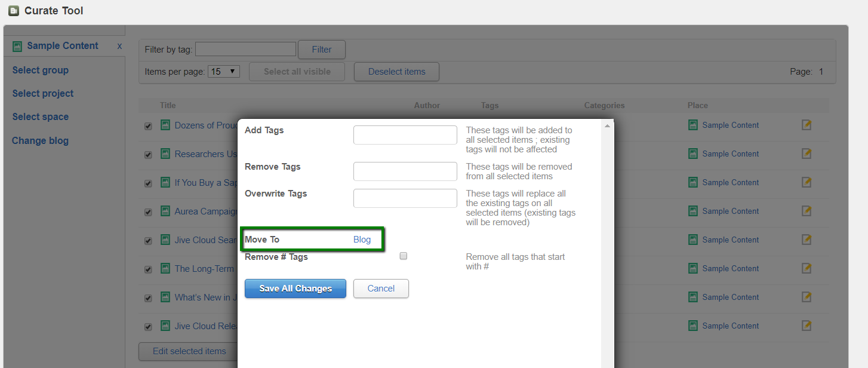Close Sample Content with the x
868x368 pixels.
pos(119,46)
